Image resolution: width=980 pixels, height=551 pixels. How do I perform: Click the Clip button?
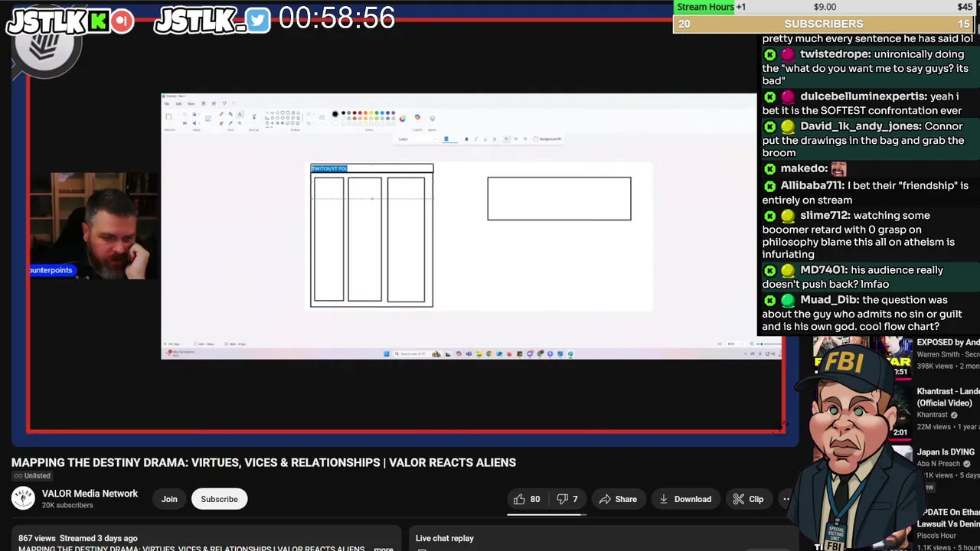coord(748,499)
